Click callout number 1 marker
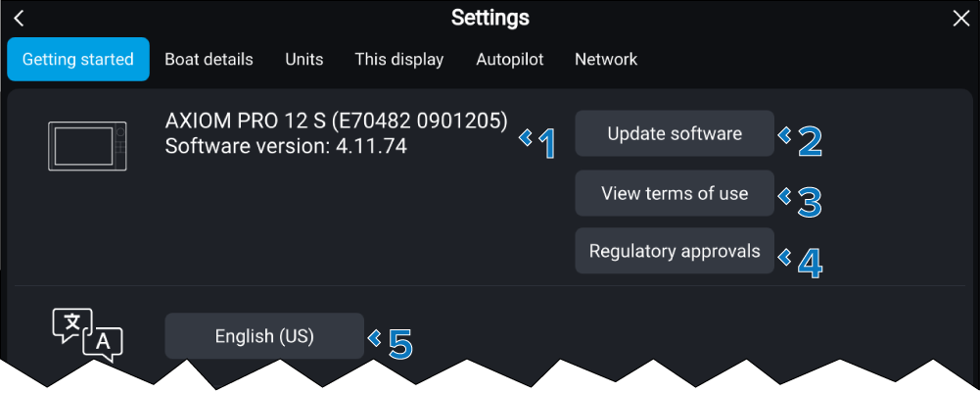Image resolution: width=980 pixels, height=394 pixels. pyautogui.click(x=541, y=143)
